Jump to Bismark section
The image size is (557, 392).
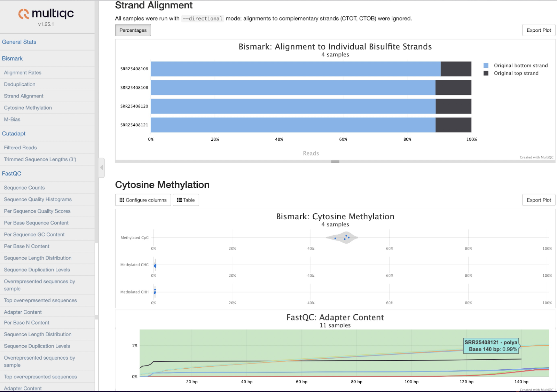point(12,58)
